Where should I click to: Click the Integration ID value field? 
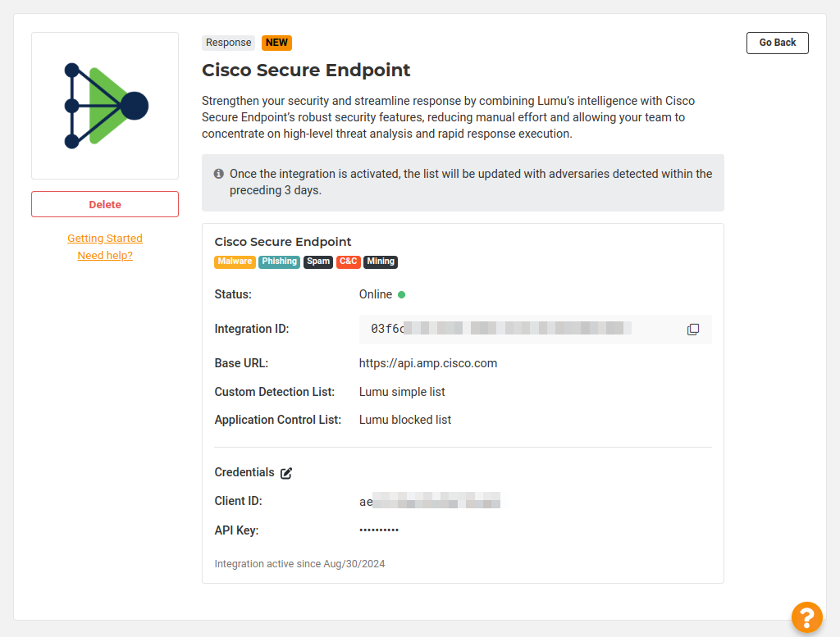[x=500, y=329]
